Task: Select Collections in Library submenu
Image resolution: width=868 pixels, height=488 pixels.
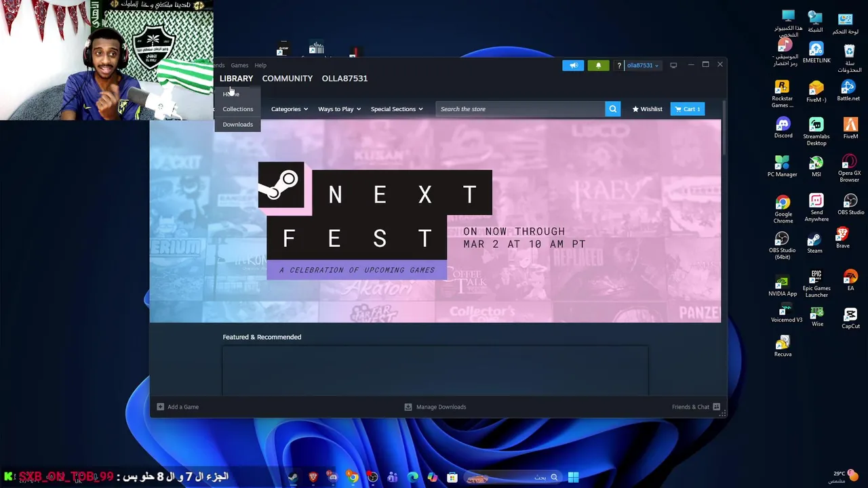Action: tap(237, 109)
